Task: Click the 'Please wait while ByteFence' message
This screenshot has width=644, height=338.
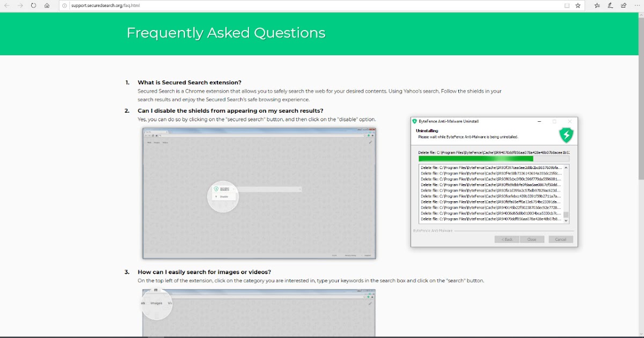Action: [x=468, y=137]
